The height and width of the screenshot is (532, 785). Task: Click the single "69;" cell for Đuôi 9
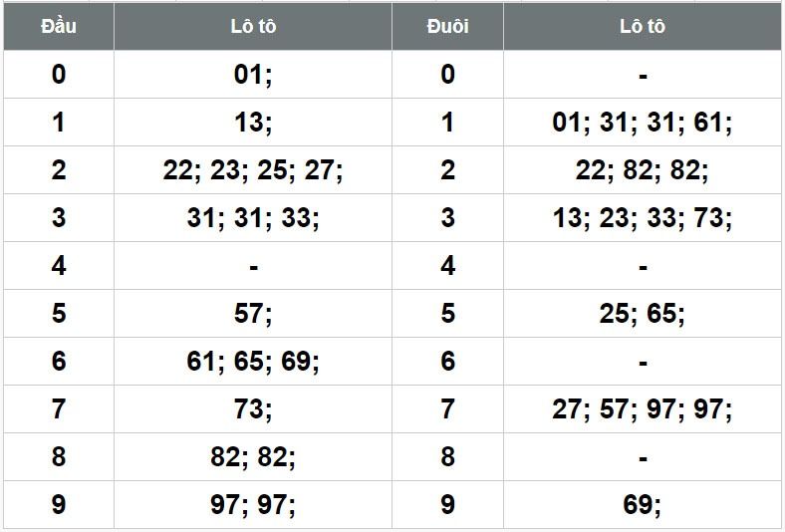643,505
